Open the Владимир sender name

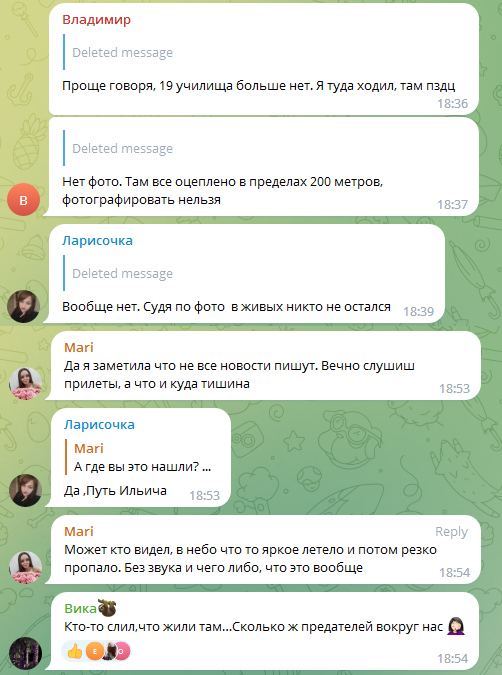(96, 20)
